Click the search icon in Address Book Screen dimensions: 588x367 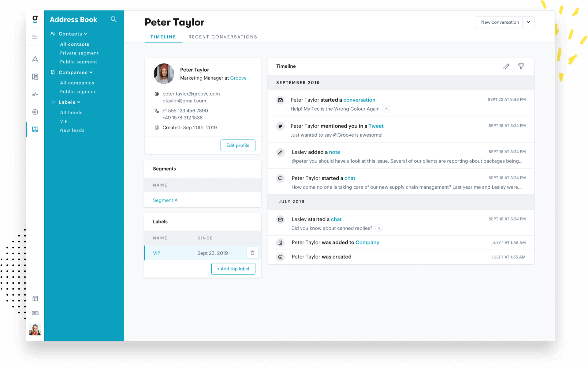pos(114,19)
